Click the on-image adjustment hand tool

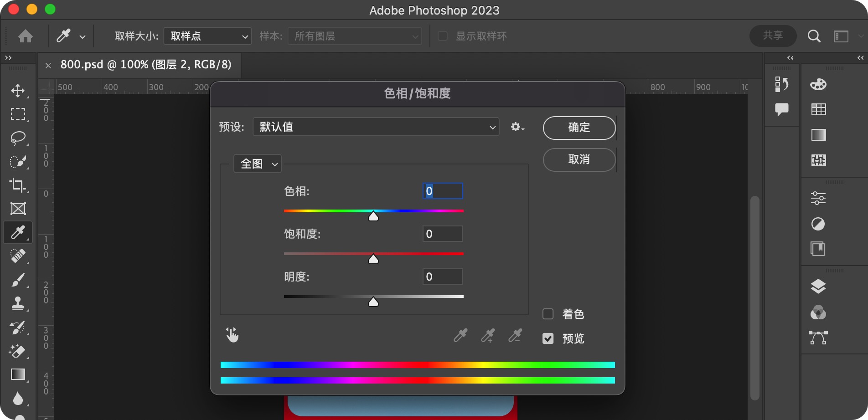click(x=232, y=335)
